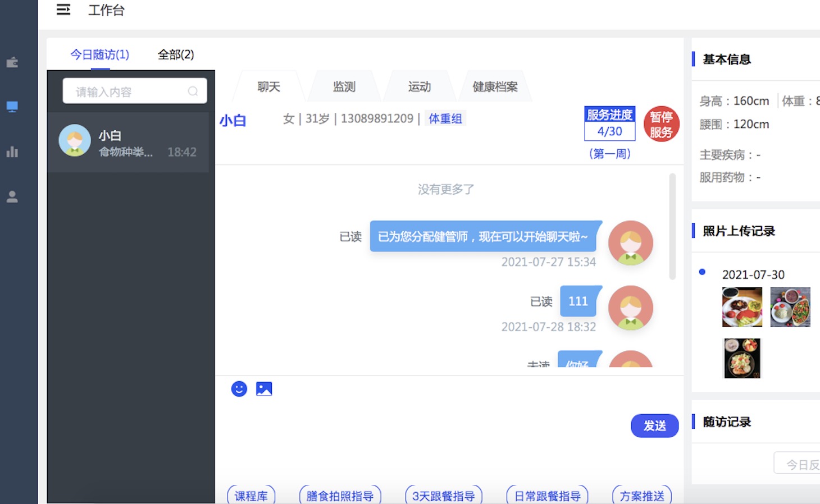Click the hamburger menu beside 工作台

[x=63, y=10]
